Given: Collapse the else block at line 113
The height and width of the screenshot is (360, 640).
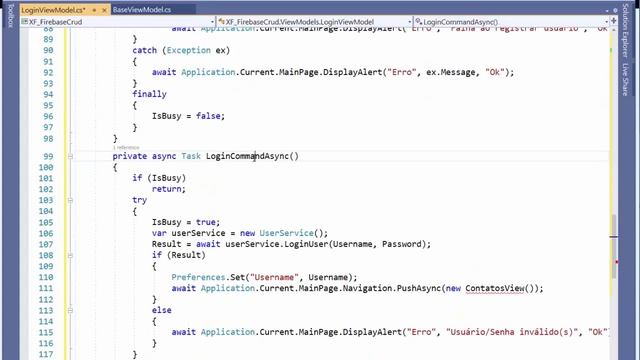Looking at the screenshot, I should (x=70, y=311).
